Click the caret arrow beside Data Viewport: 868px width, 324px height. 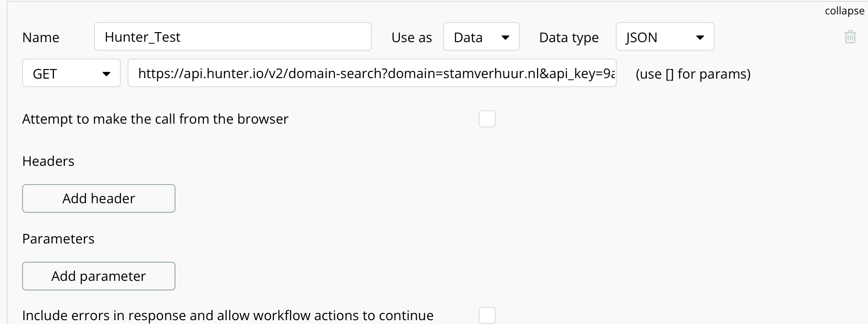[x=505, y=37]
